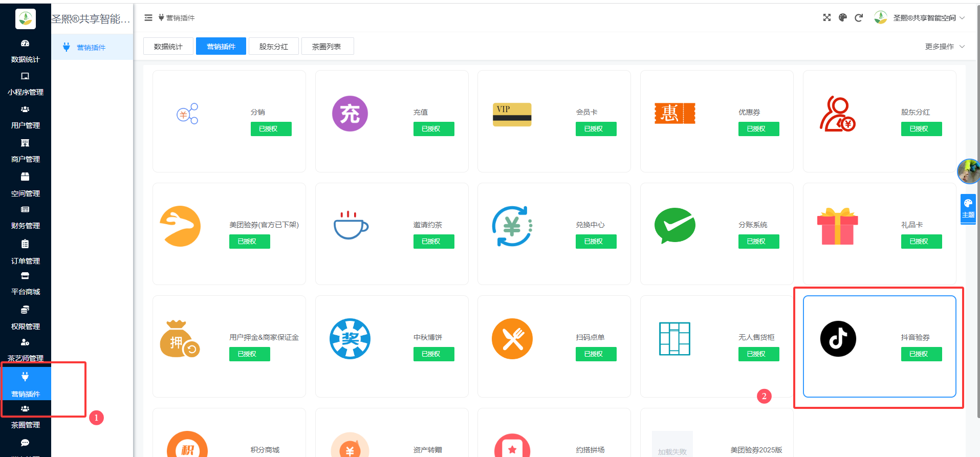Go to 用户管理 in the sidebar
980x457 pixels.
click(x=25, y=118)
